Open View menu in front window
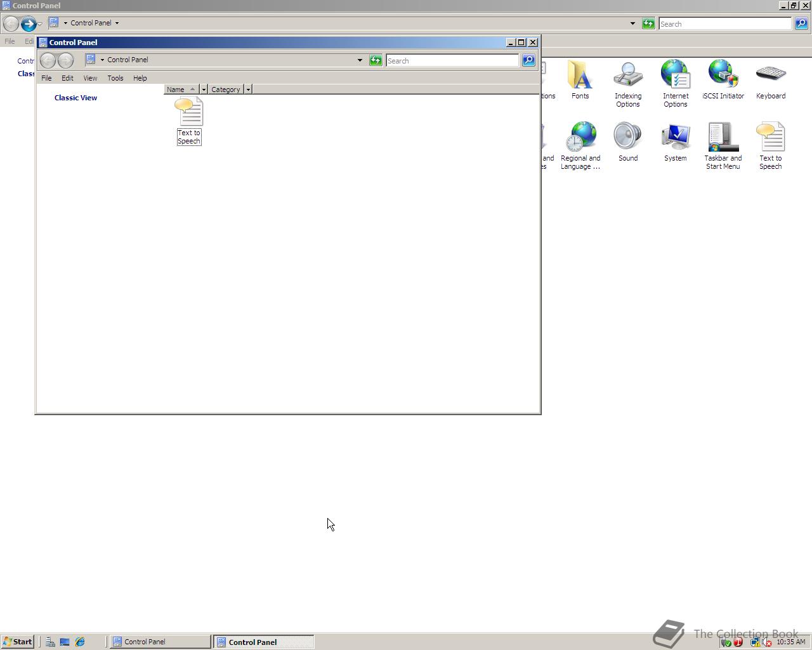This screenshot has width=812, height=650. pyautogui.click(x=90, y=78)
